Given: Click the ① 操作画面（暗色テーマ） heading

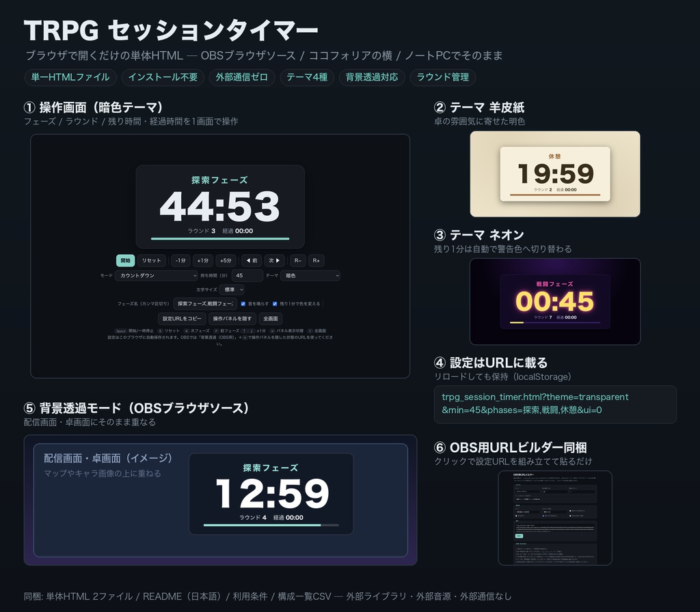Looking at the screenshot, I should tap(94, 107).
